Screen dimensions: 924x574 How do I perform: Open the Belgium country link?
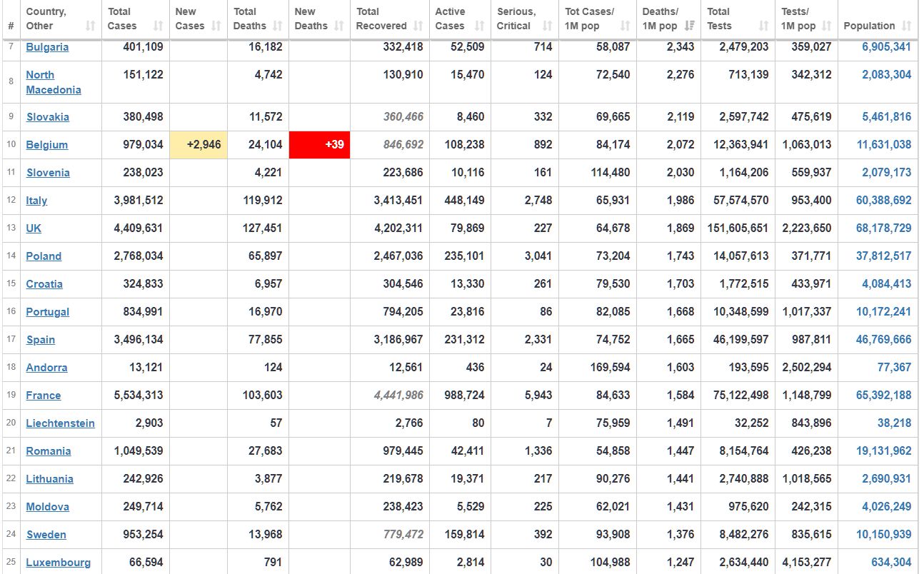click(x=47, y=145)
